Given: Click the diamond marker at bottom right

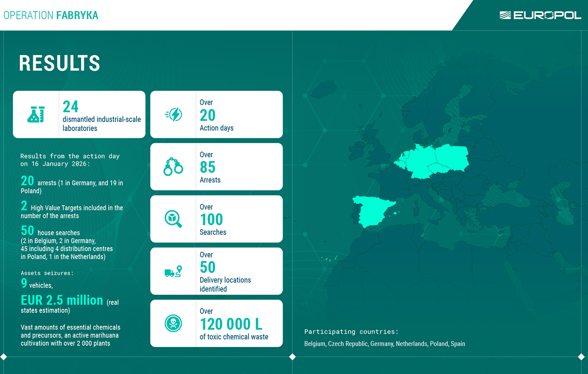Looking at the screenshot, I should pos(582,357).
